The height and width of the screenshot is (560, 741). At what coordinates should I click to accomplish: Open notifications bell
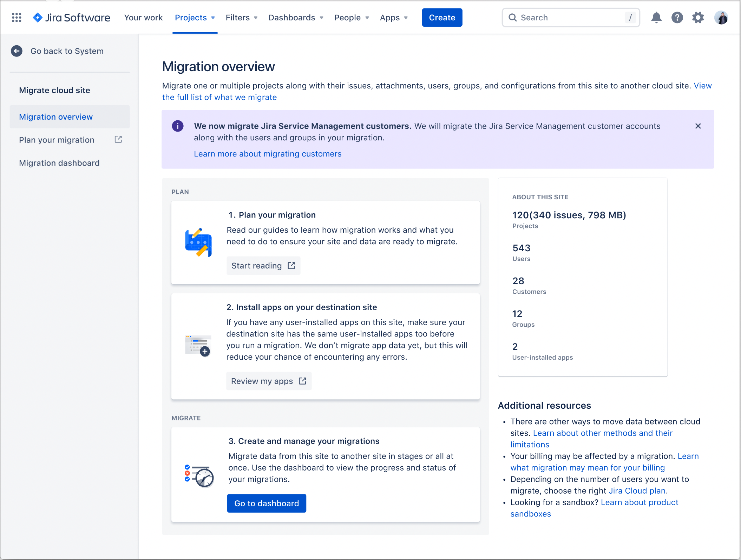coord(656,17)
